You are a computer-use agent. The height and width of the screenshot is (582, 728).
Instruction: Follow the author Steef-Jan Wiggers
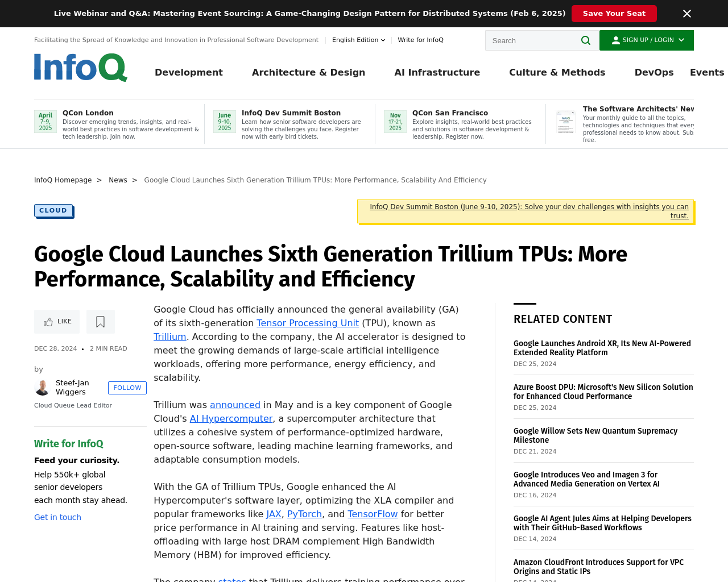tap(127, 388)
